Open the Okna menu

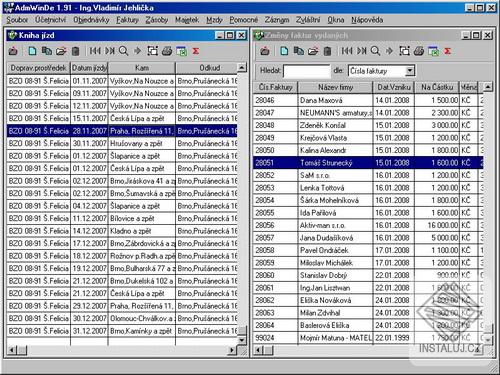[x=336, y=20]
